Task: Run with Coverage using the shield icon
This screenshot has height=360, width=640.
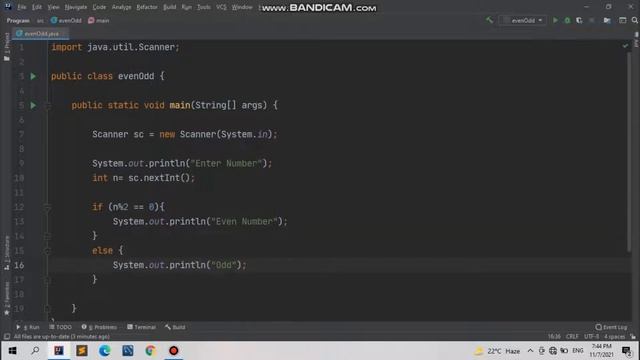Action: click(x=579, y=20)
